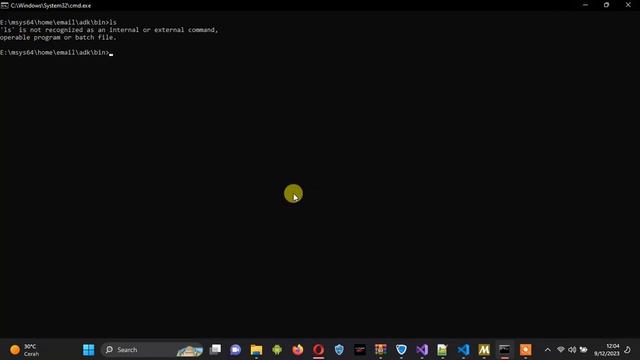Restore down the command prompt window
The height and width of the screenshot is (360, 640).
pos(607,5)
